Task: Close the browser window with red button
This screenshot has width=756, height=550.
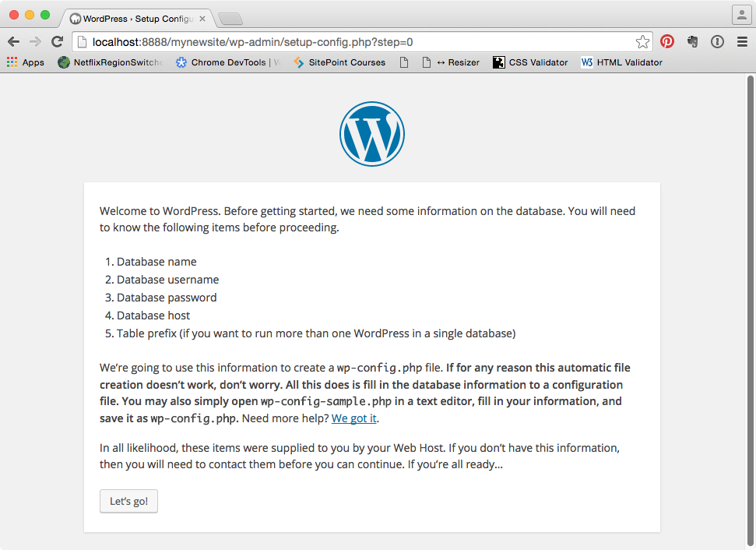Action: (14, 15)
